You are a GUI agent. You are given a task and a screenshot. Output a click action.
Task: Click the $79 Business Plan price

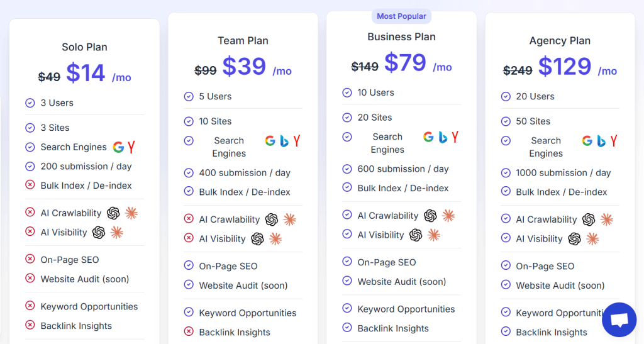coord(405,63)
